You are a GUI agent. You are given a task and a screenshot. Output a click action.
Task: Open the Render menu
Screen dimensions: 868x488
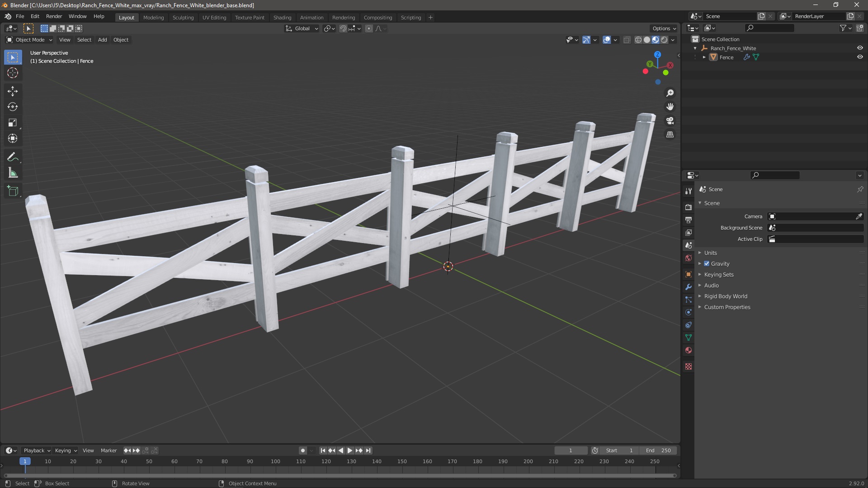click(x=54, y=16)
